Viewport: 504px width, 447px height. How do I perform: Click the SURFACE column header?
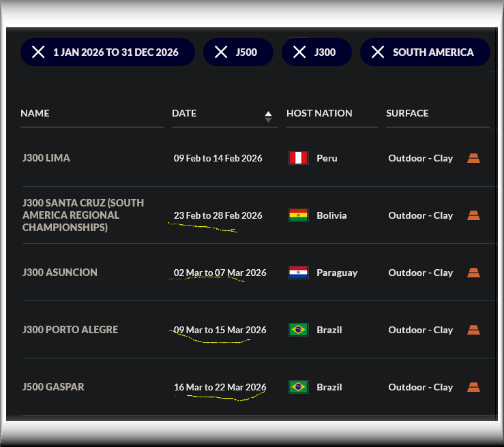click(x=407, y=113)
